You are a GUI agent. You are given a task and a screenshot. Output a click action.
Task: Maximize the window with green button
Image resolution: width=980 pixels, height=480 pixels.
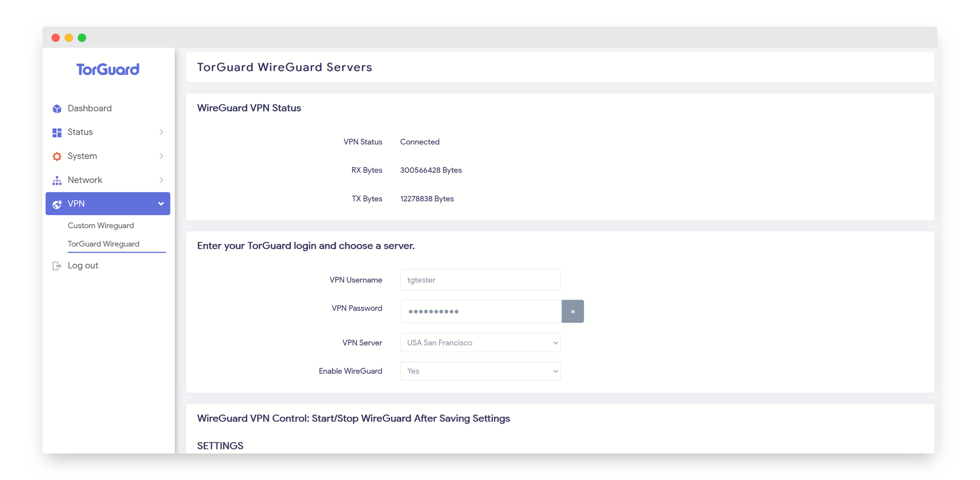coord(82,38)
